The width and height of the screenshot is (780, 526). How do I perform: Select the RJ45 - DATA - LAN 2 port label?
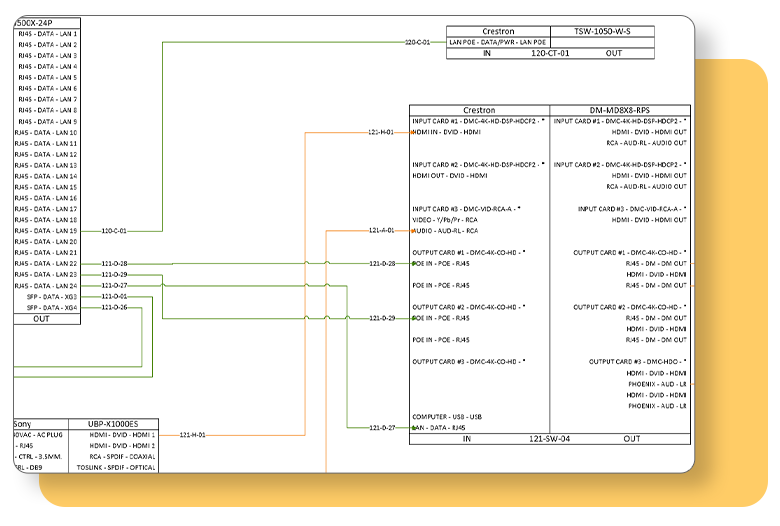[48, 45]
